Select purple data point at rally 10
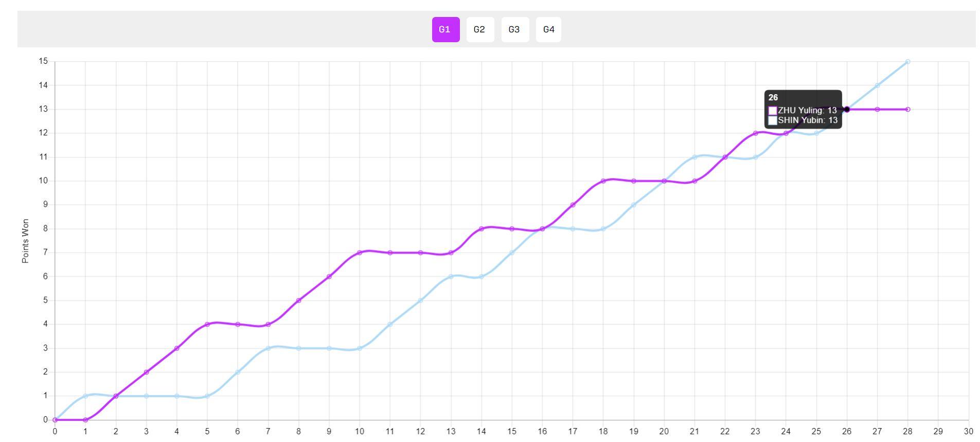The height and width of the screenshot is (442, 980). [360, 253]
